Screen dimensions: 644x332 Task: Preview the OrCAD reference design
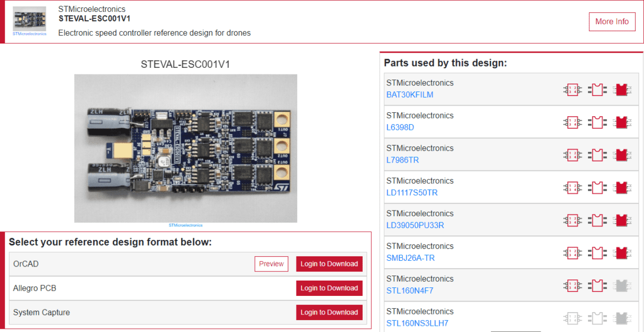click(x=271, y=264)
